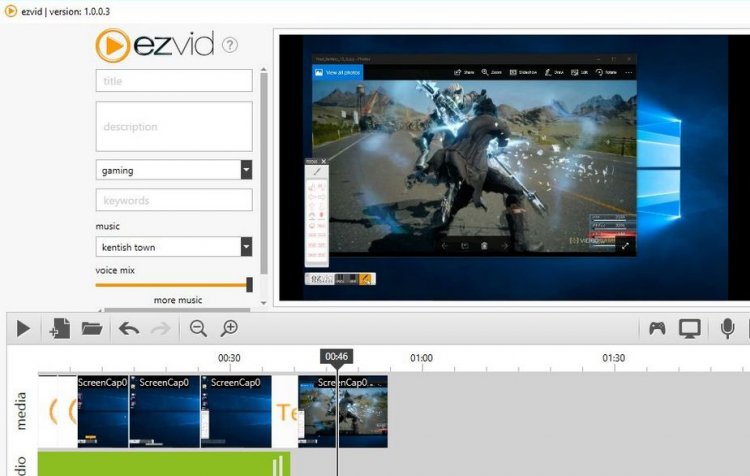The image size is (750, 476).
Task: Click into the title input field
Action: [174, 81]
